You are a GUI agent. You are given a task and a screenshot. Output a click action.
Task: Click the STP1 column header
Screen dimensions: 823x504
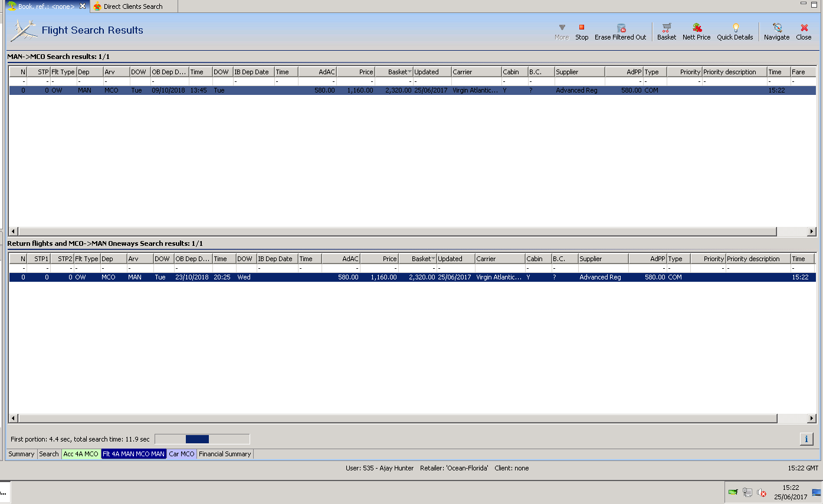click(38, 259)
